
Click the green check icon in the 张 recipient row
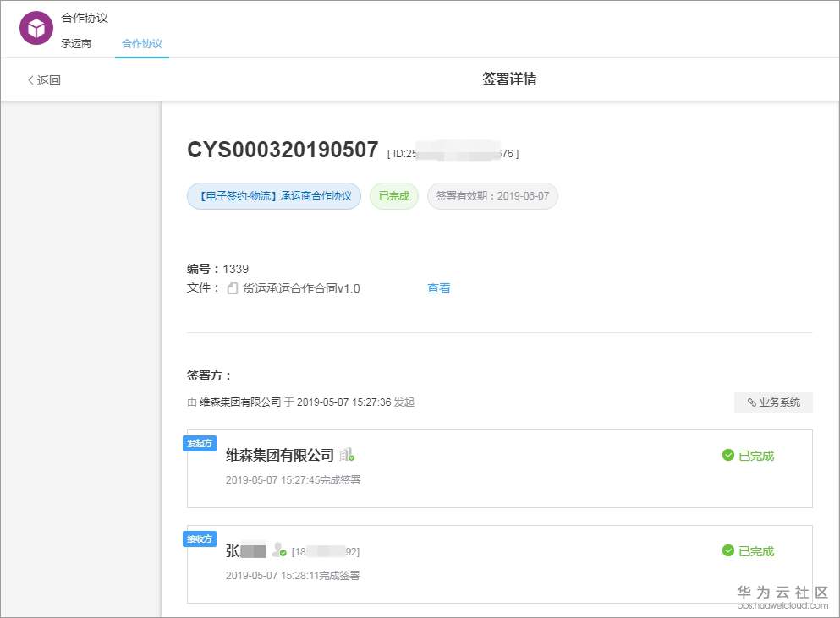[x=728, y=550]
